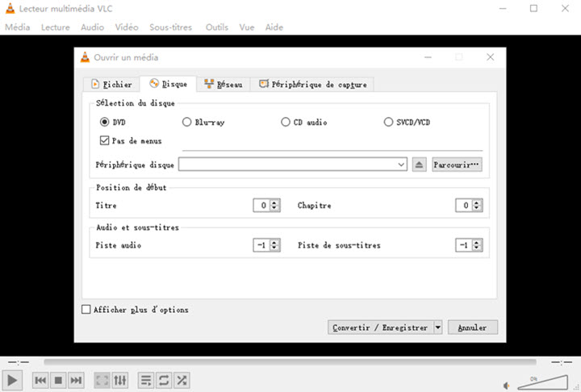Toggle loop repeat mode
This screenshot has height=392, width=581.
pos(164,380)
